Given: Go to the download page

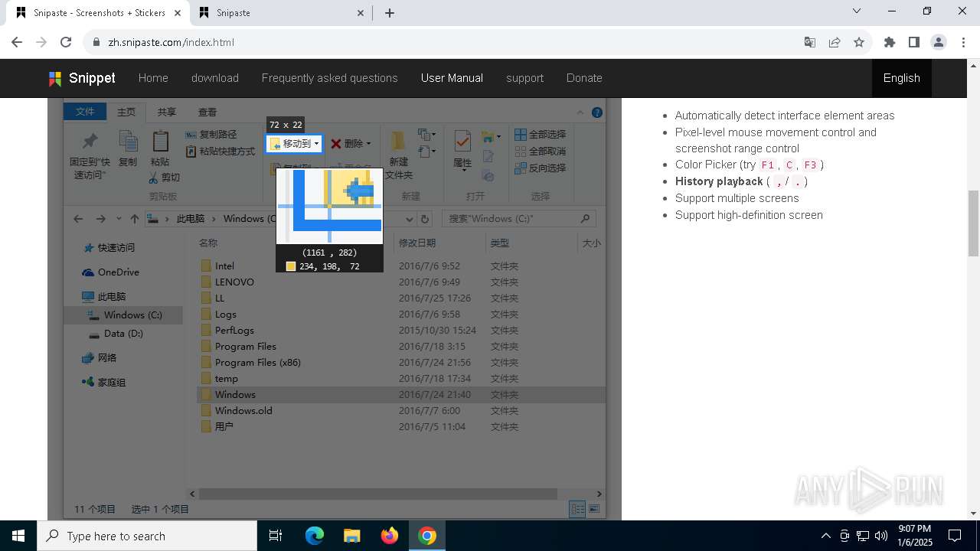Looking at the screenshot, I should click(215, 78).
